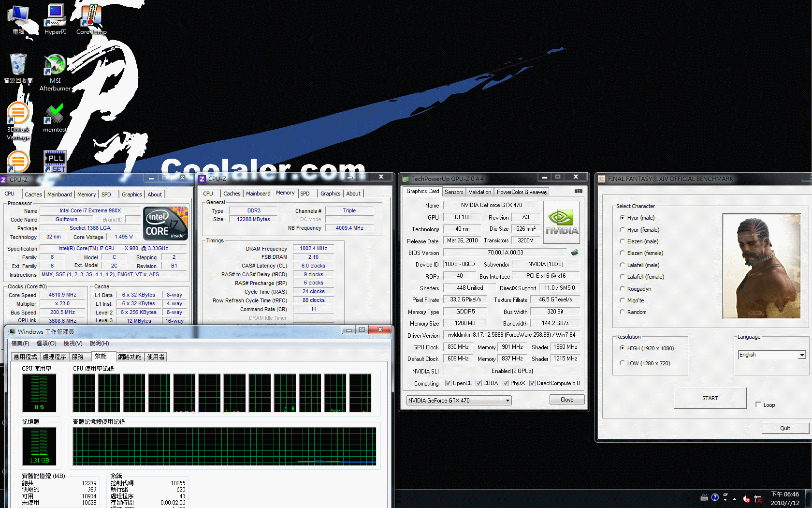Launch Core Temp from the desktop
Screen dimensions: 812x508
click(x=91, y=19)
